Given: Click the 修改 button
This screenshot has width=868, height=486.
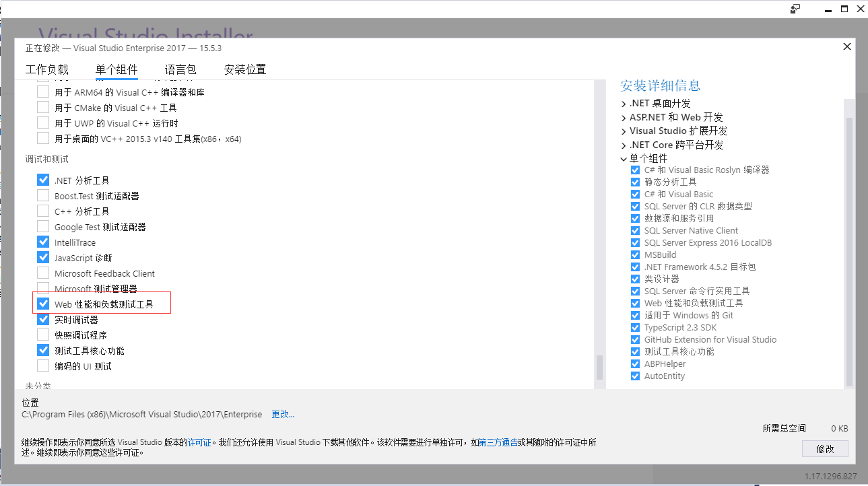Looking at the screenshot, I should (x=825, y=448).
